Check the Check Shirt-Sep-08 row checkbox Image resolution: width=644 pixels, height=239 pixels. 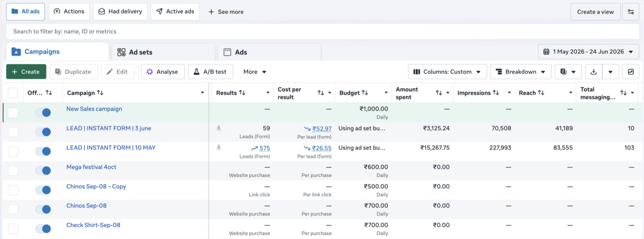point(13,228)
